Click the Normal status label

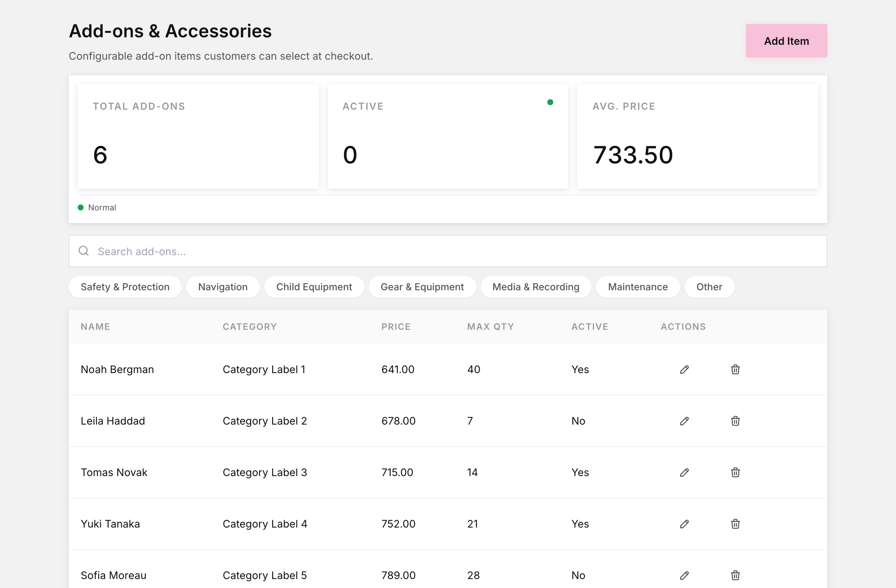pyautogui.click(x=102, y=208)
